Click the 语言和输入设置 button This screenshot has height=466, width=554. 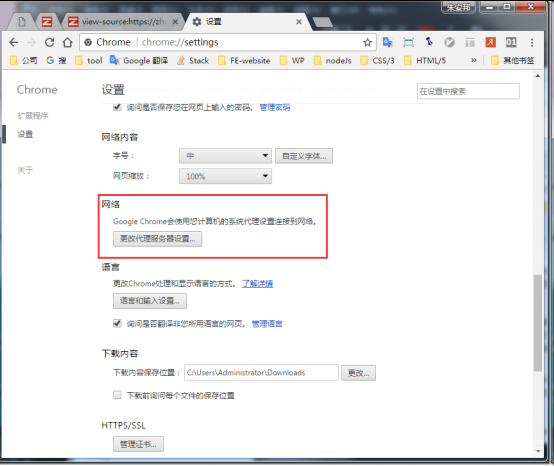click(150, 301)
